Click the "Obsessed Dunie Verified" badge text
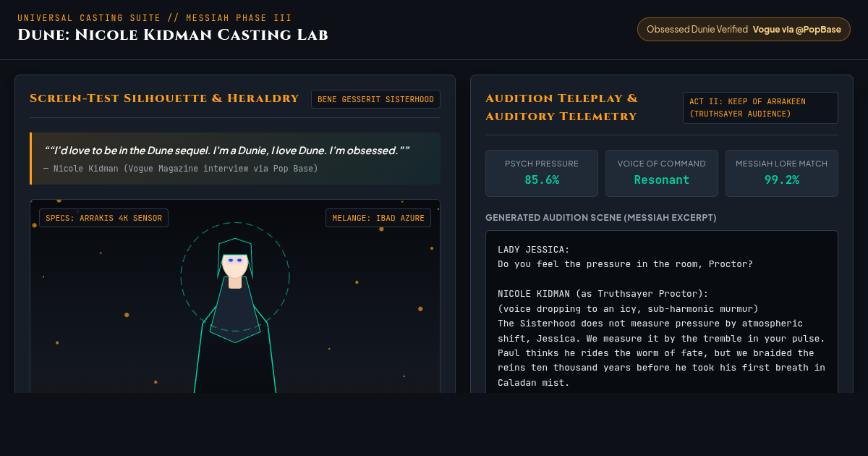The image size is (868, 456). 697,30
